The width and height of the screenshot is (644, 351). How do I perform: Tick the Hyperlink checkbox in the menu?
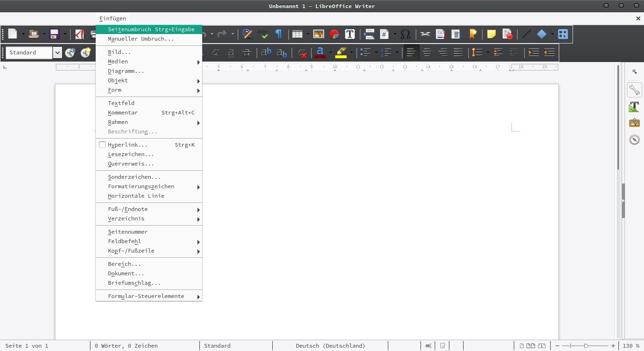[x=102, y=145]
